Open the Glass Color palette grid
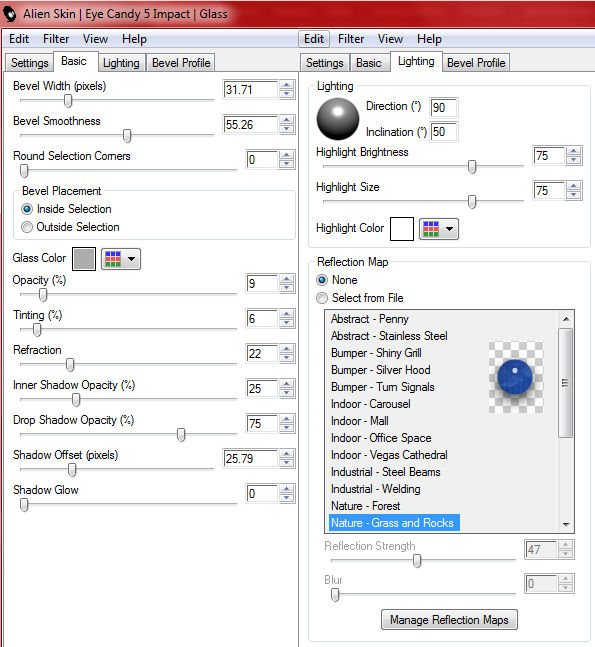This screenshot has height=647, width=595. tap(113, 259)
